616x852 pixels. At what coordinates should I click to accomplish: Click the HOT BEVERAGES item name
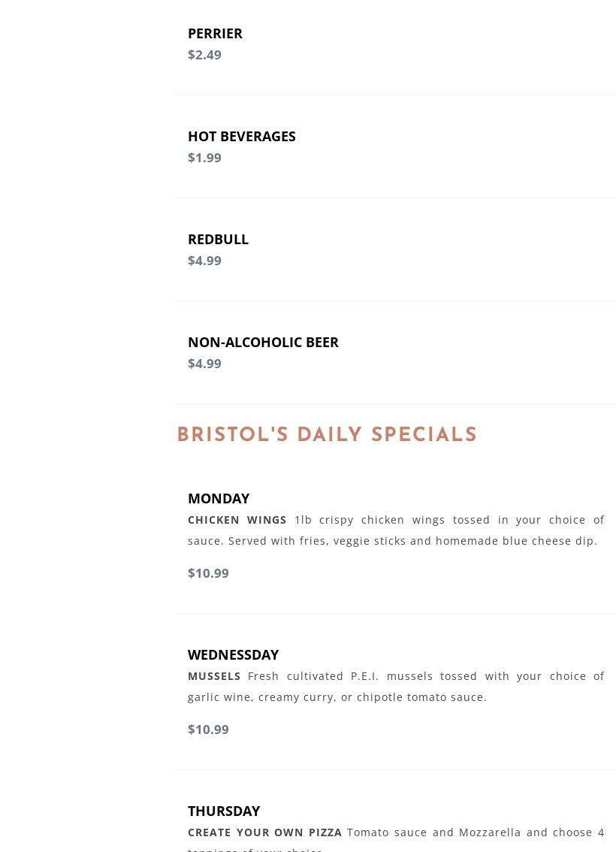coord(241,136)
